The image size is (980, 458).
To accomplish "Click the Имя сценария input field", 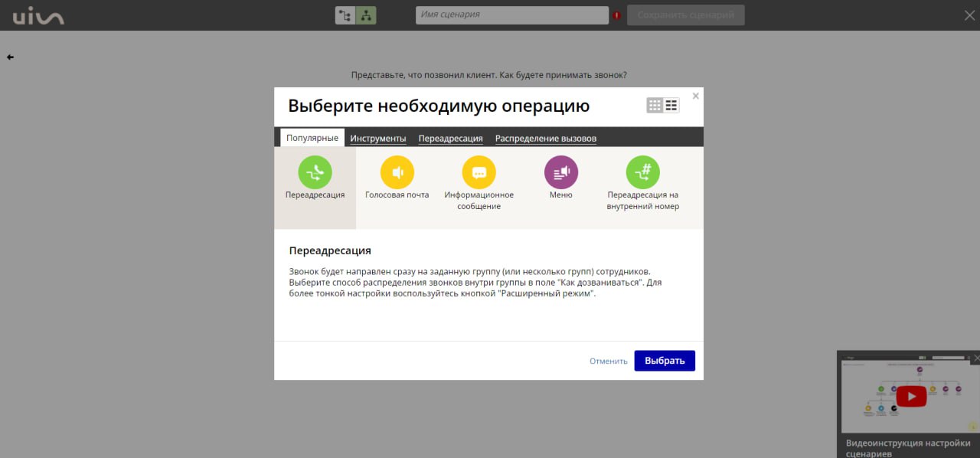I will (x=511, y=15).
